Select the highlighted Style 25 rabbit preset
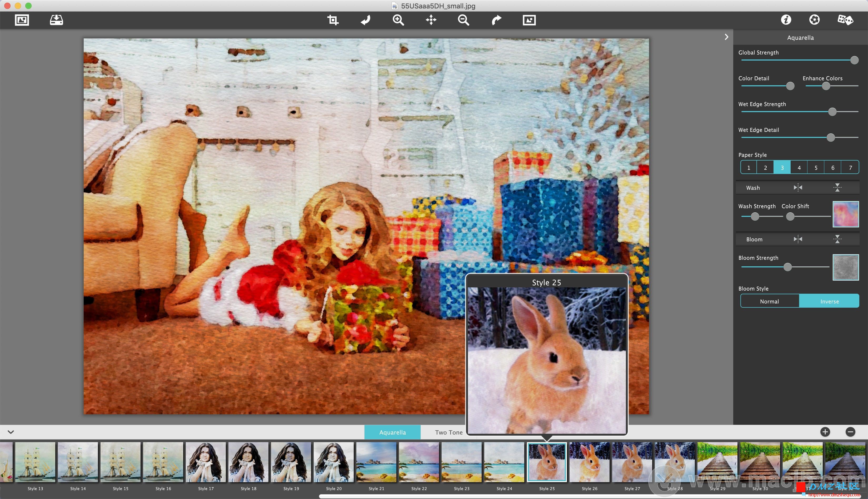The height and width of the screenshot is (499, 868). [547, 462]
